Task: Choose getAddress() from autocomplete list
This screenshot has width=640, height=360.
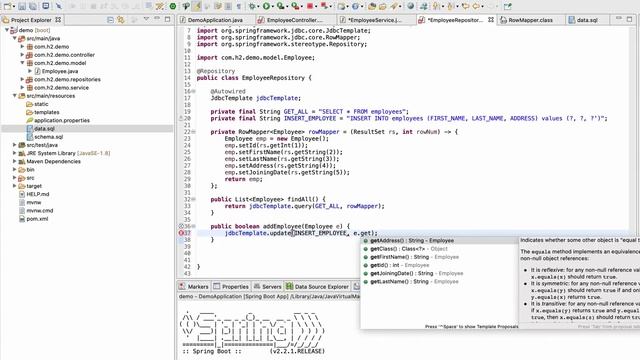Action: coord(439,240)
